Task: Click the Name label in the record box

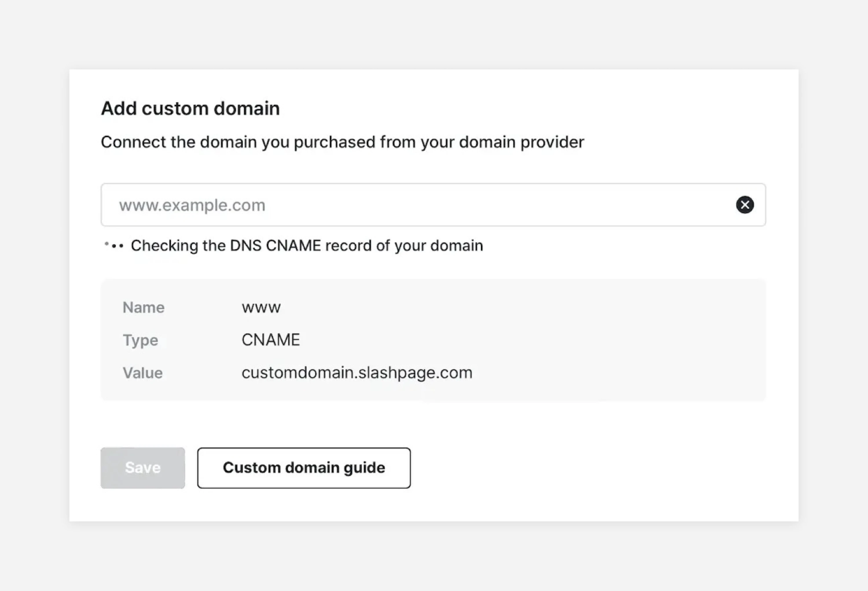Action: [144, 307]
